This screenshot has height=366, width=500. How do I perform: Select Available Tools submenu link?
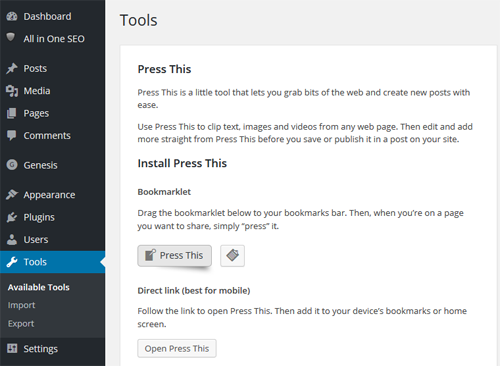(x=39, y=287)
